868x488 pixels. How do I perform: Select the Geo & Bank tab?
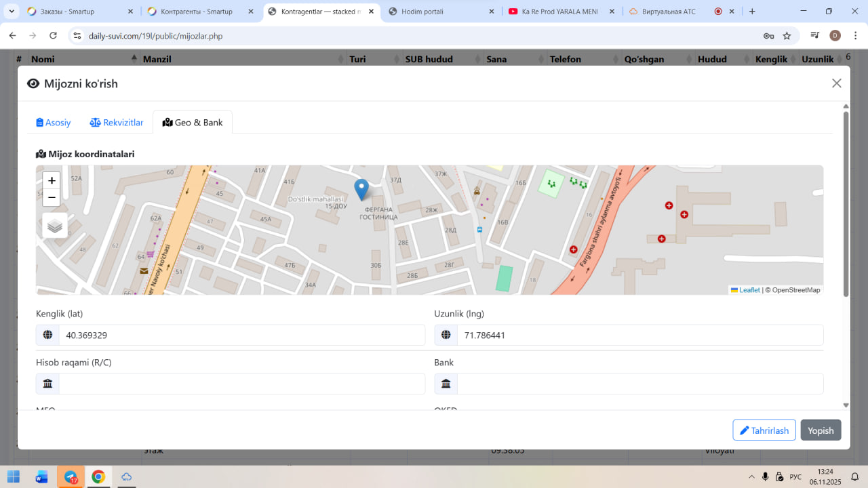click(x=193, y=123)
